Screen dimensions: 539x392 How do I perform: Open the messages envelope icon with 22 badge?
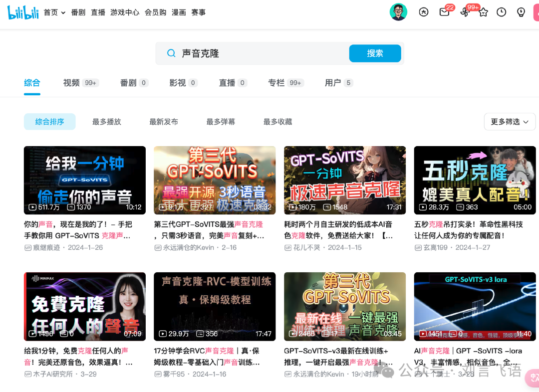[x=445, y=12]
